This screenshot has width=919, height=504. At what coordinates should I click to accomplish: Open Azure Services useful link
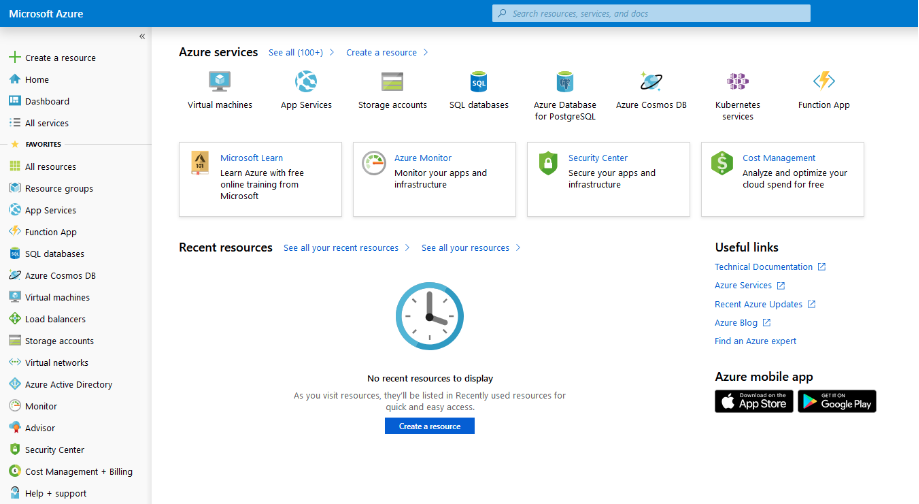pyautogui.click(x=743, y=285)
